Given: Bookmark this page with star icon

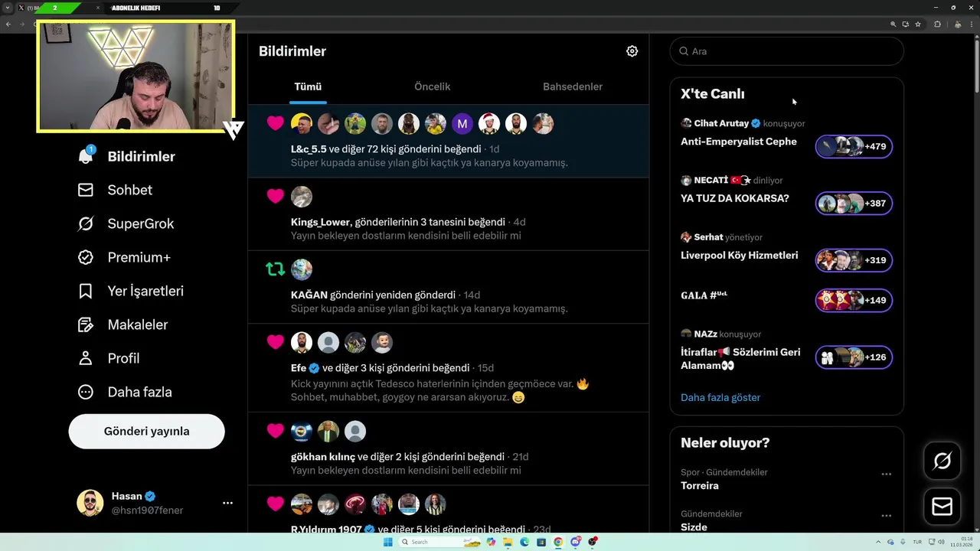Looking at the screenshot, I should (918, 24).
